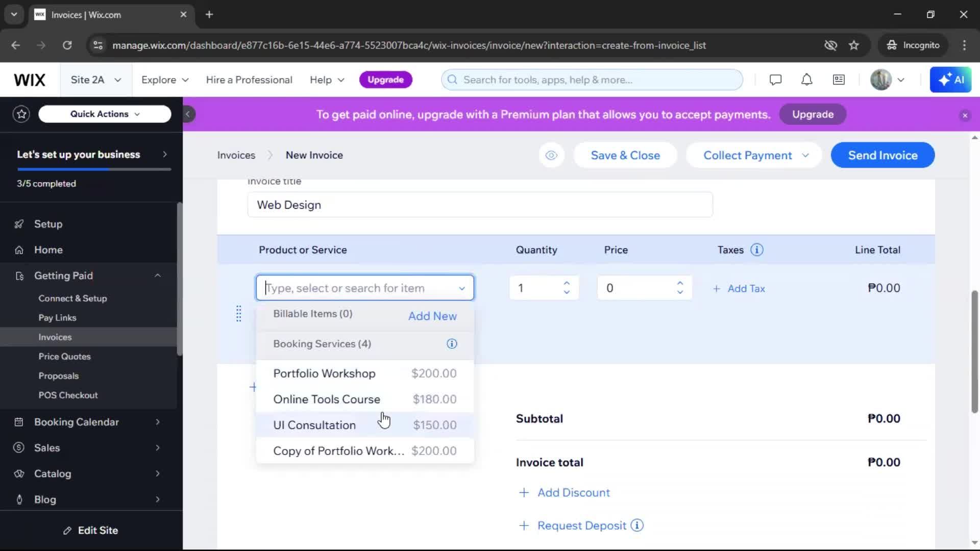The image size is (980, 551).
Task: Click the Taxes info icon
Action: [757, 250]
